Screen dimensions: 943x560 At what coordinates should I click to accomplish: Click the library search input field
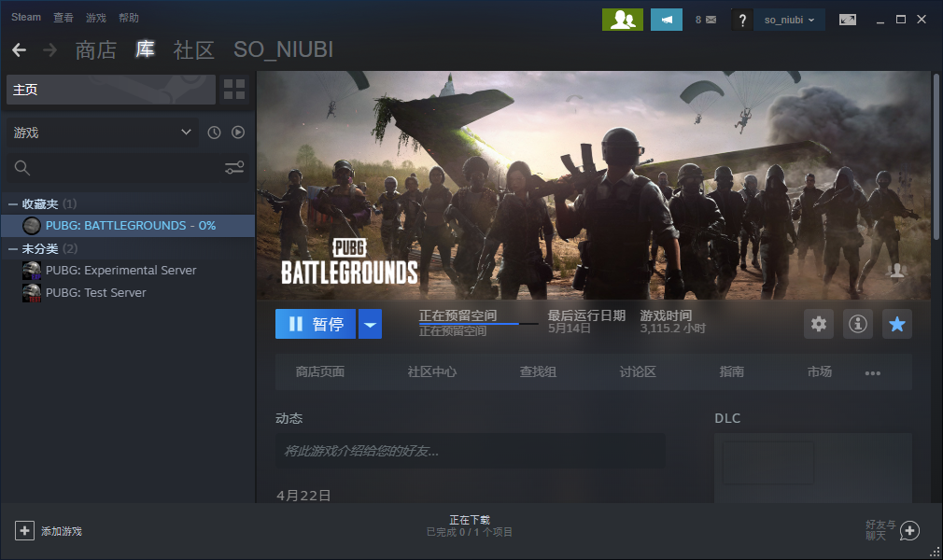point(126,168)
